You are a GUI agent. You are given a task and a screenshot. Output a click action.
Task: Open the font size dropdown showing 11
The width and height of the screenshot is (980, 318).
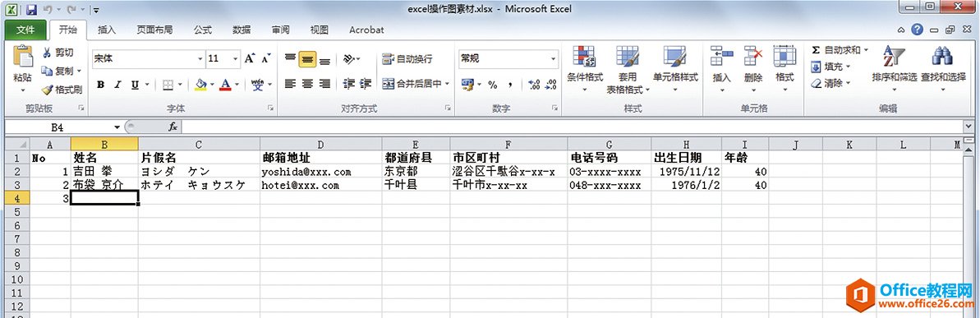[x=236, y=58]
